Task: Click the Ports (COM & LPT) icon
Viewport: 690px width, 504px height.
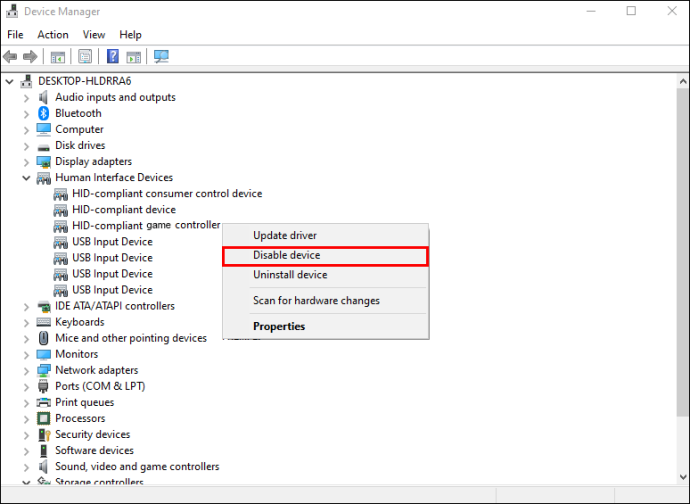Action: pos(43,386)
